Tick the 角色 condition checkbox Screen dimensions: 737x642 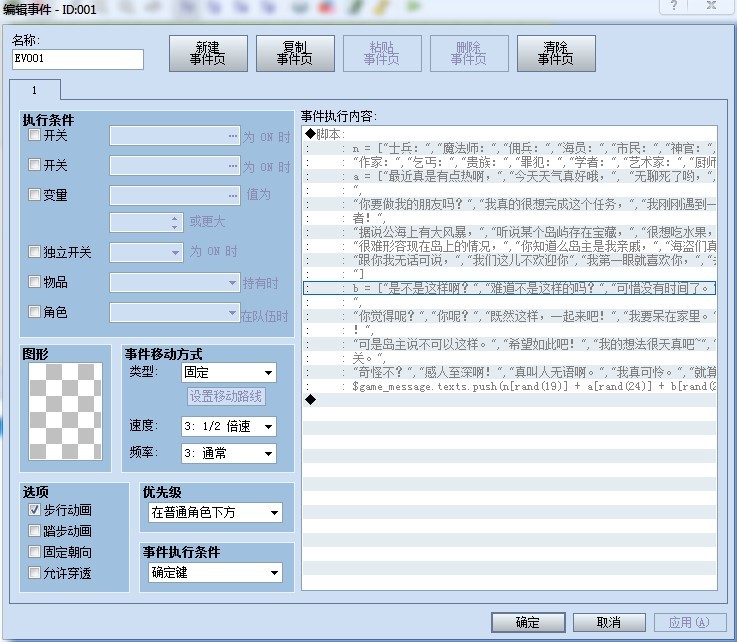point(34,311)
